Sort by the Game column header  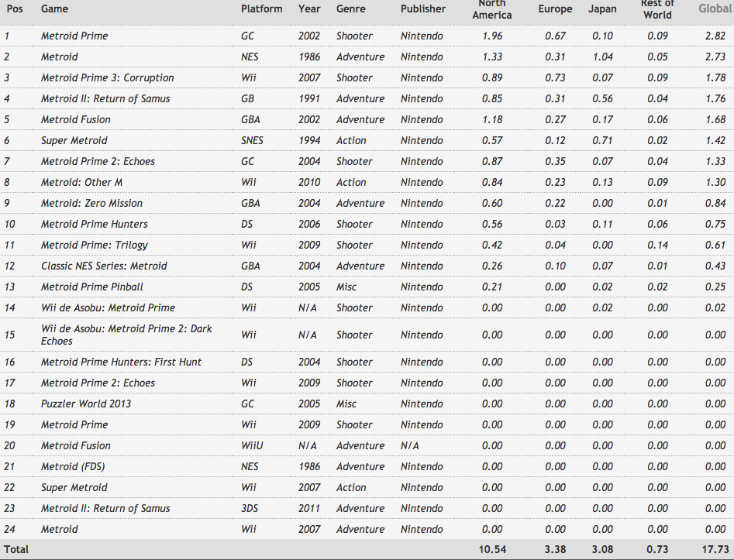click(x=54, y=9)
